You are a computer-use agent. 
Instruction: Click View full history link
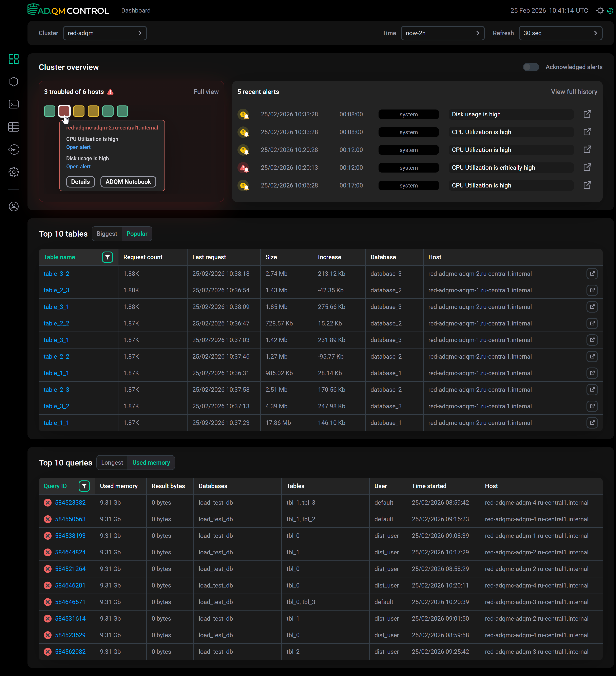(574, 92)
